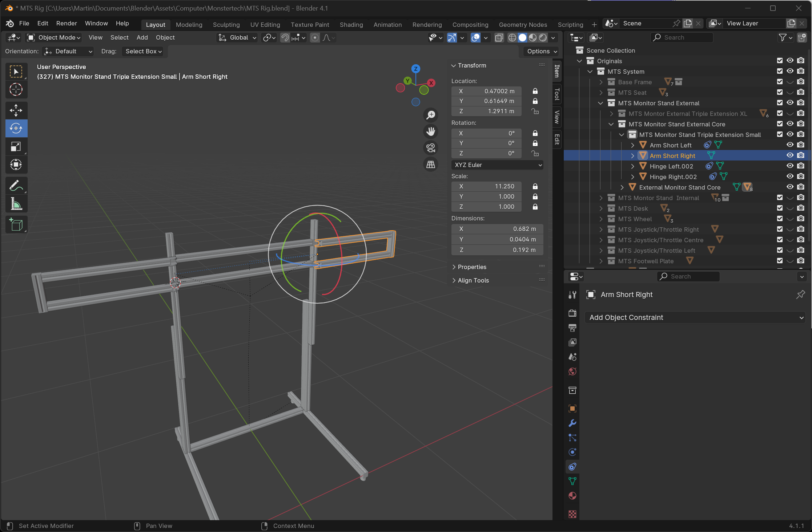
Task: Open the outliner filter button
Action: tap(785, 37)
